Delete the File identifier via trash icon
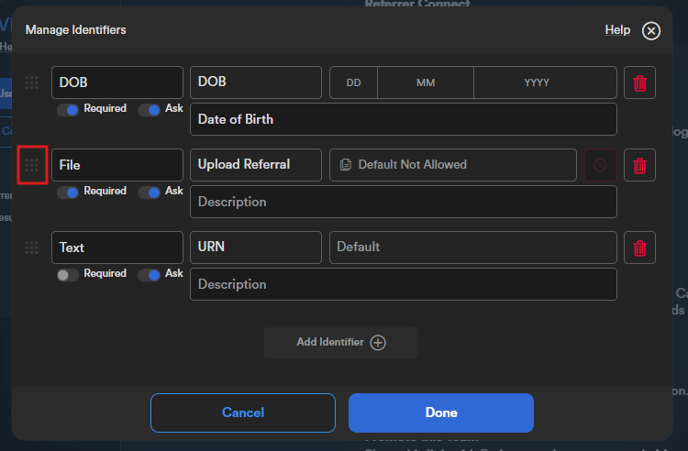This screenshot has height=451, width=688. pyautogui.click(x=640, y=165)
